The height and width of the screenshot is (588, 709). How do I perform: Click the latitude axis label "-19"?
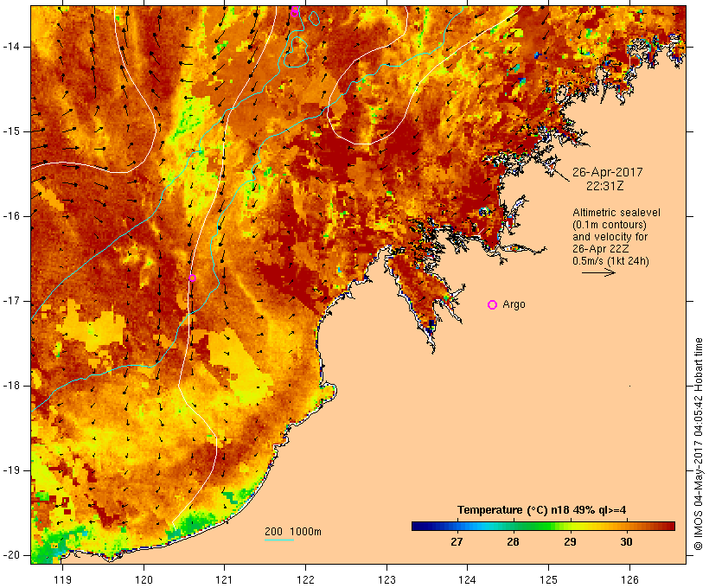pos(10,471)
